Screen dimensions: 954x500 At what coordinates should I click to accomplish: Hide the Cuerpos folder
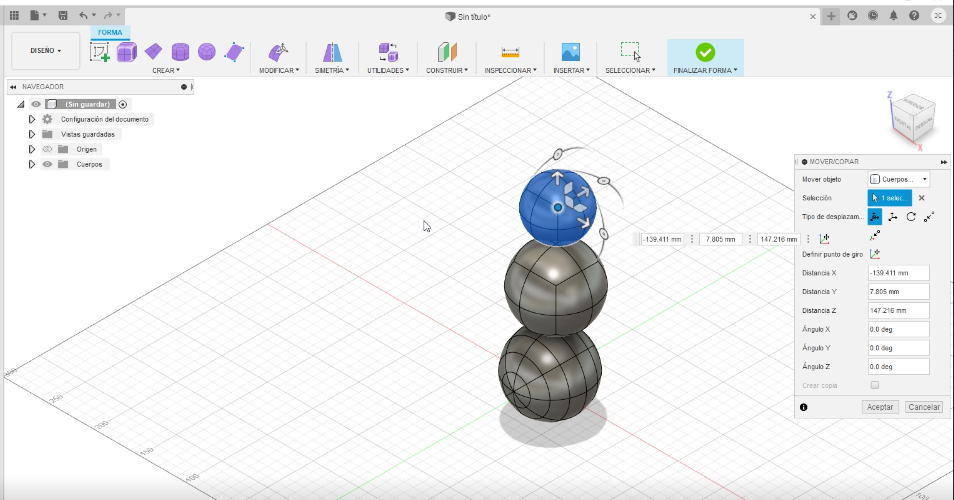[47, 164]
